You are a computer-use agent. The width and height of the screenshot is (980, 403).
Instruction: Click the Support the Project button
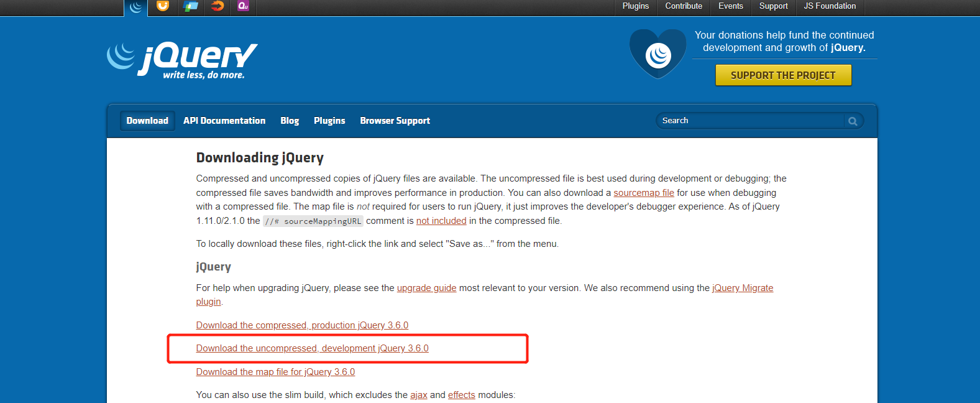pyautogui.click(x=783, y=75)
